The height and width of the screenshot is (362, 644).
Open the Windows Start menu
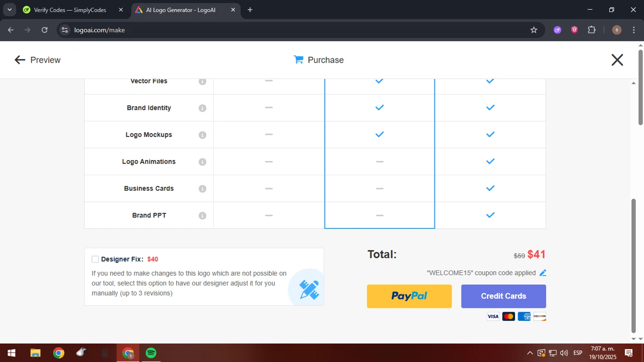12,353
